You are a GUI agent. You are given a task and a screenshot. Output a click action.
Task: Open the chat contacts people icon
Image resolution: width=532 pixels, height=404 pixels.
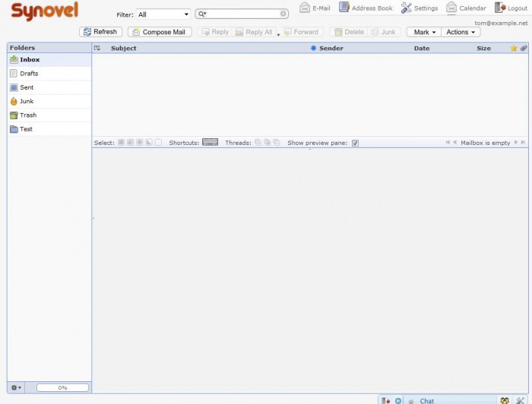click(x=505, y=401)
